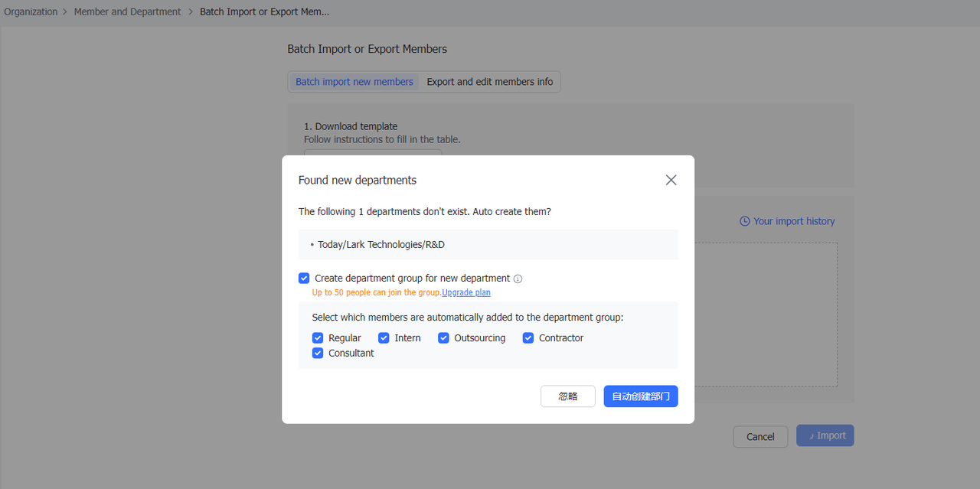The image size is (980, 489).
Task: Disable the Outsourcing member checkbox
Action: point(443,338)
